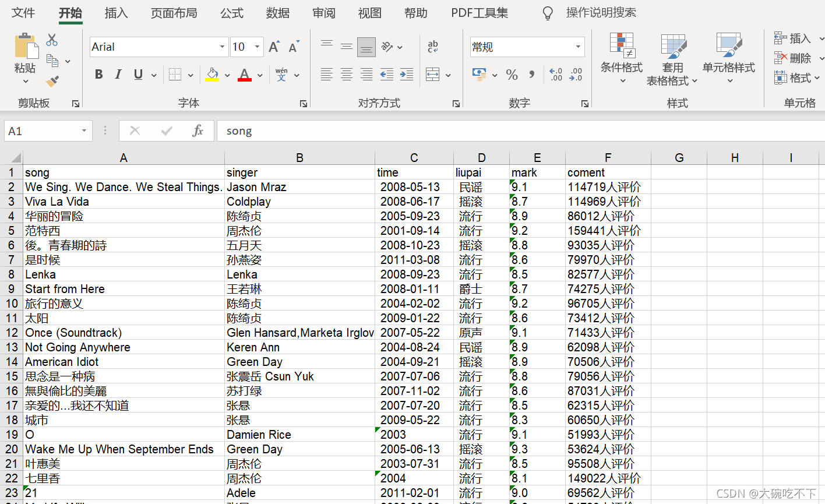Apply accounting number format icon
This screenshot has height=504, width=825.
[480, 75]
